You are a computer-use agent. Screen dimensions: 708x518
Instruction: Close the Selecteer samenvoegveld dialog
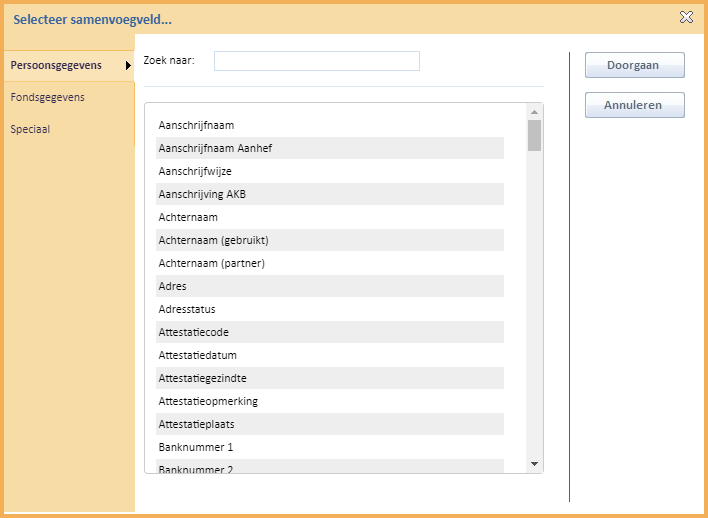686,18
